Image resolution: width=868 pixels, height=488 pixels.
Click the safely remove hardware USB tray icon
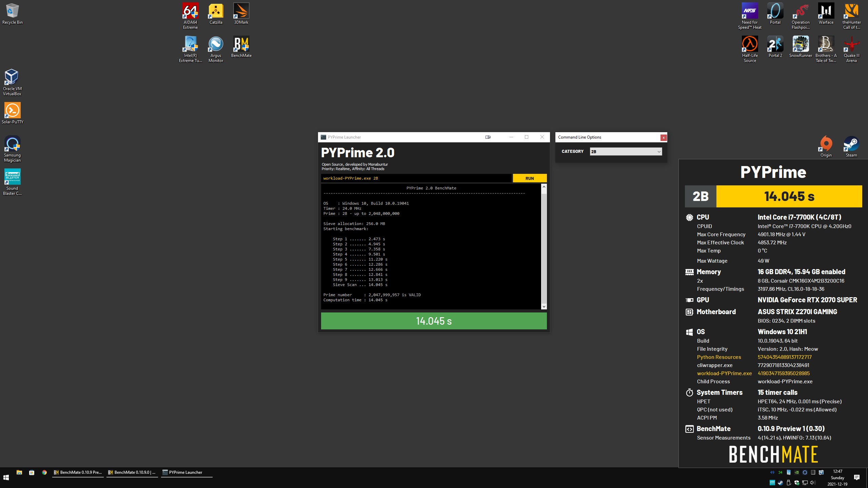(789, 483)
